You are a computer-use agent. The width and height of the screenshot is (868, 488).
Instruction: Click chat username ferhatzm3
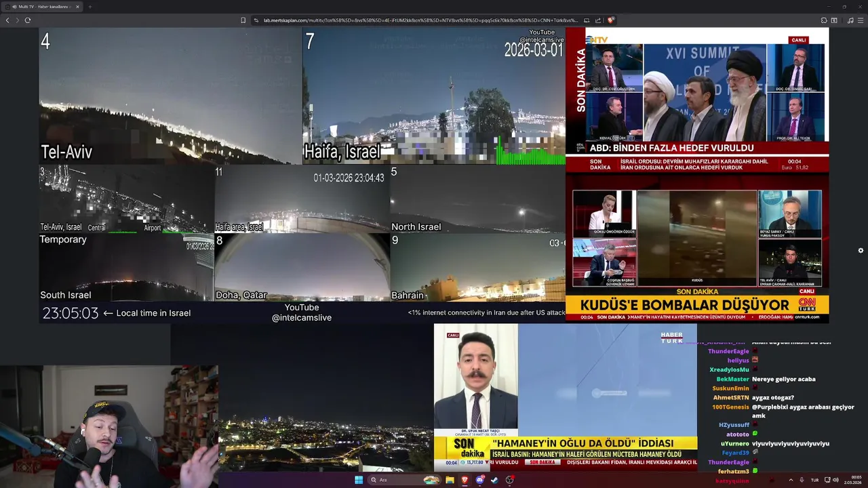(x=733, y=471)
